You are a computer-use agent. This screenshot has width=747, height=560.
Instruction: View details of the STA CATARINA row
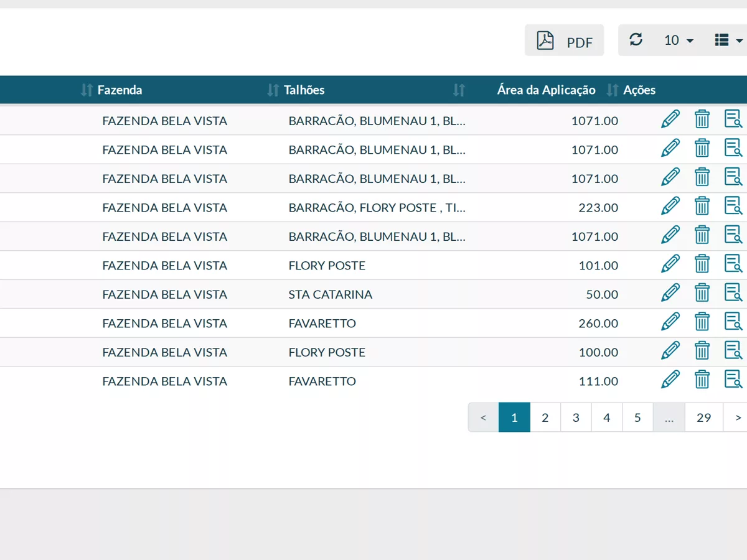[733, 292]
